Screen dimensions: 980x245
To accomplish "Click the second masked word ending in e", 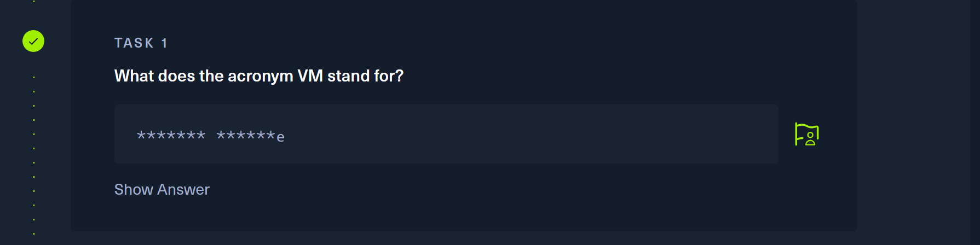I will (250, 135).
